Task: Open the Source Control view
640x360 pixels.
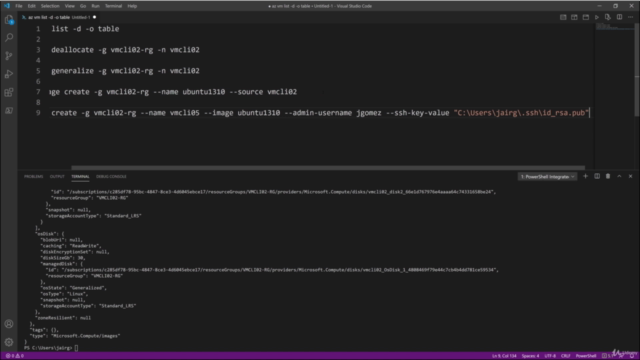Action: [x=9, y=56]
